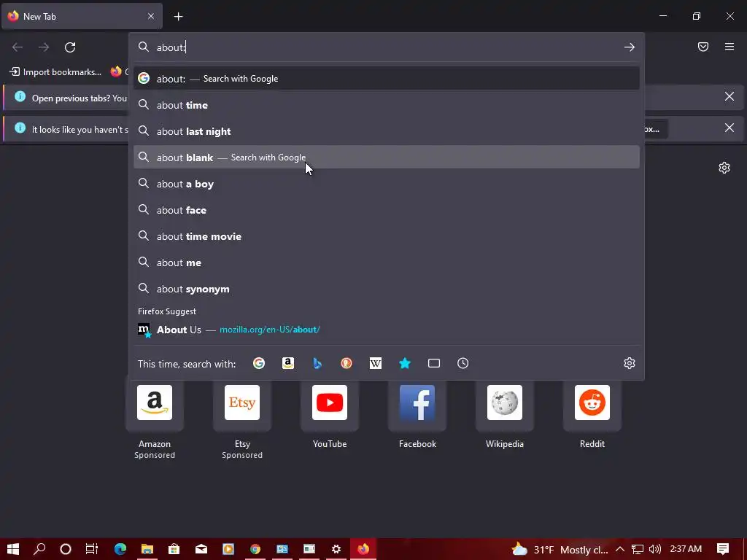
Task: Click in the address bar text field
Action: click(x=386, y=47)
